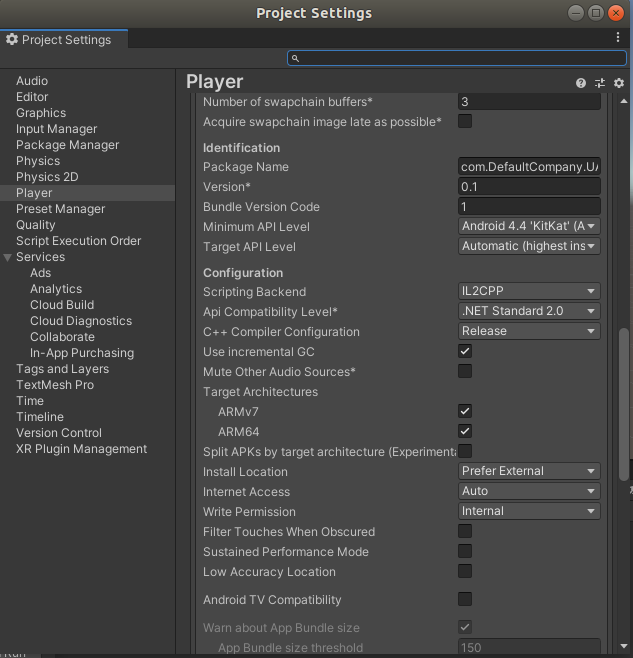Open the Player settings gear menu
This screenshot has width=633, height=658.
coord(619,83)
